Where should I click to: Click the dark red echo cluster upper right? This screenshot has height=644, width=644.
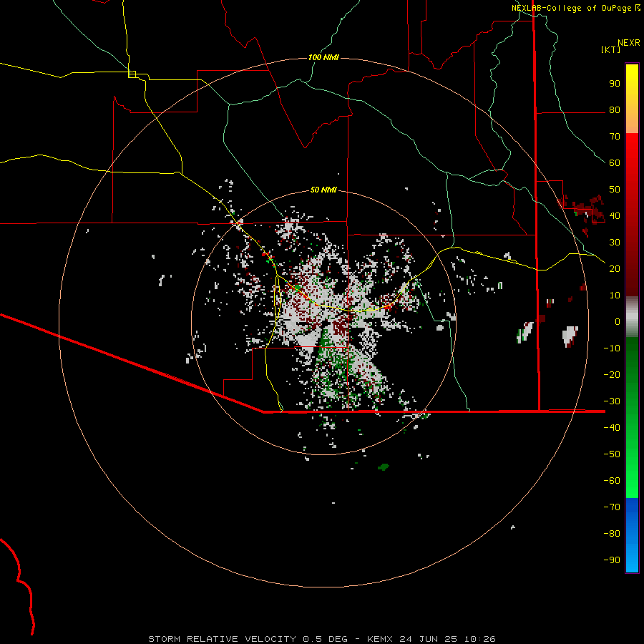pyautogui.click(x=582, y=210)
